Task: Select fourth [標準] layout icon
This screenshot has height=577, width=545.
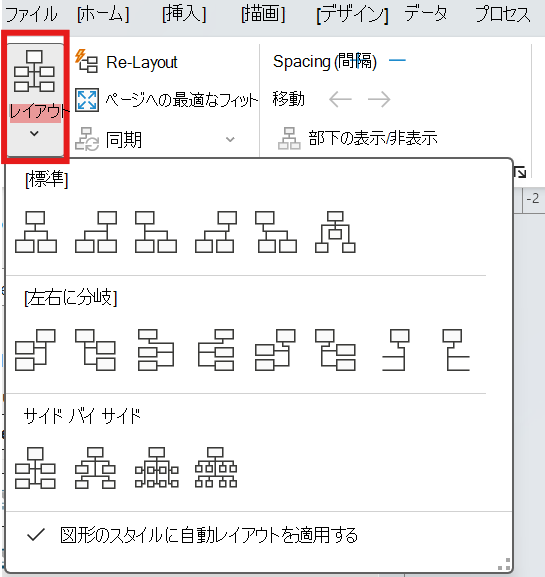Action: (216, 232)
